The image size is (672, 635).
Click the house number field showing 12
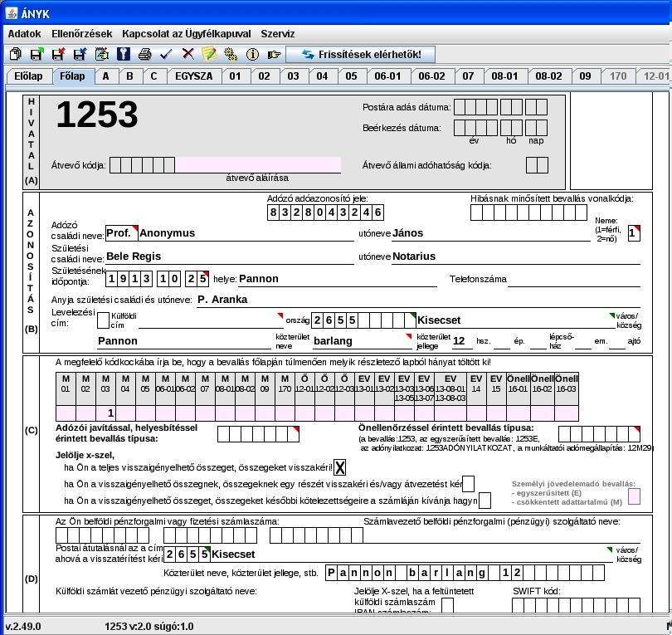coord(463,341)
